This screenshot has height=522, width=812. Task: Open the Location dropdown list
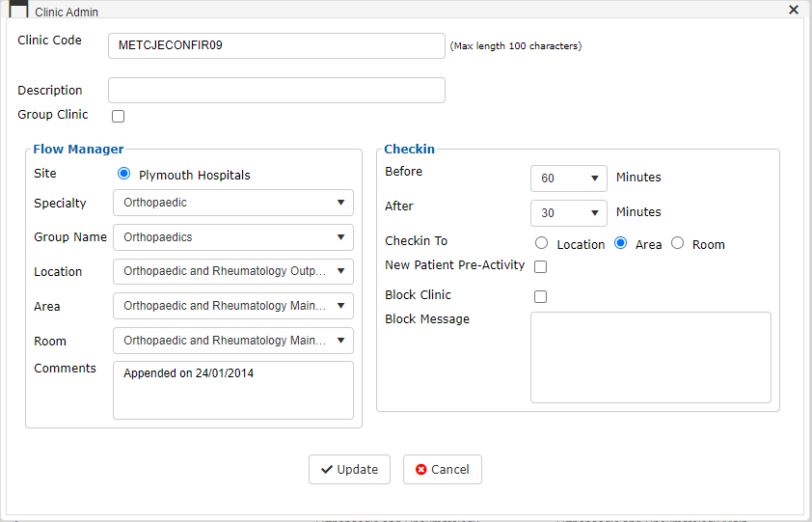[x=233, y=272]
